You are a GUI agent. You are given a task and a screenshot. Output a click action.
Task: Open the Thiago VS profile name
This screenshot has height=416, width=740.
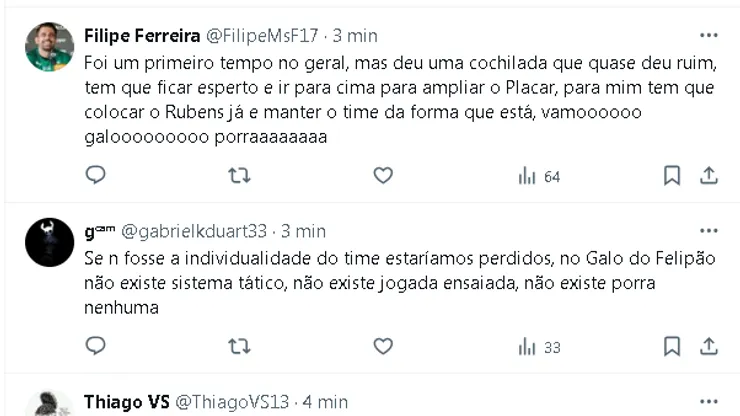(x=127, y=402)
